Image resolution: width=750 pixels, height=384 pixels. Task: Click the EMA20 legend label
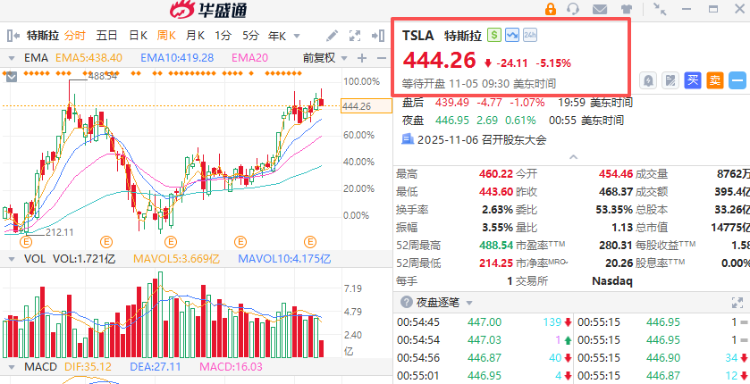click(x=250, y=58)
